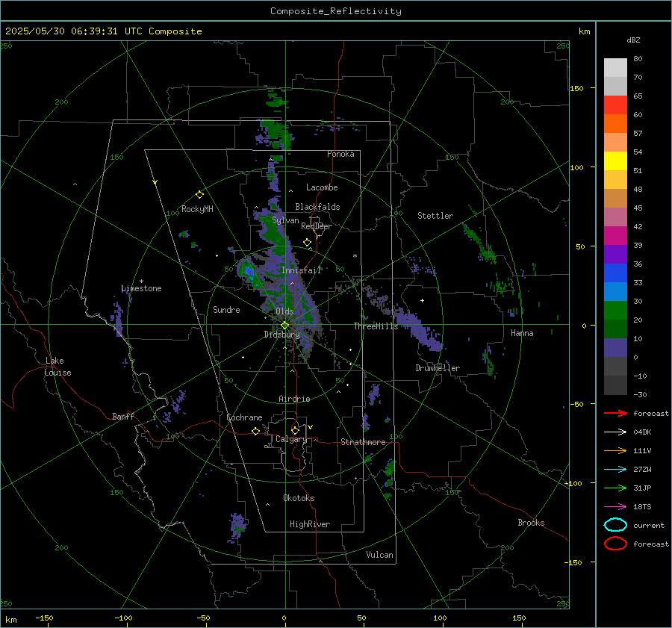Image resolution: width=672 pixels, height=628 pixels.
Task: Click the green swatch between 30 and 20 dBZ
Action: [615, 311]
